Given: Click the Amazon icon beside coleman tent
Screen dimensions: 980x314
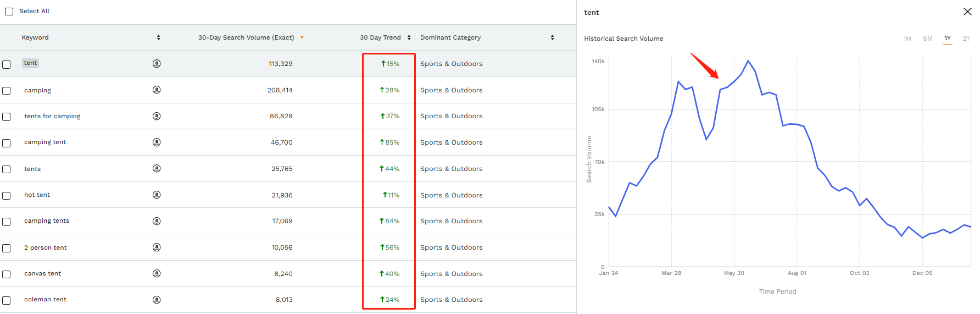Looking at the screenshot, I should pyautogui.click(x=157, y=300).
